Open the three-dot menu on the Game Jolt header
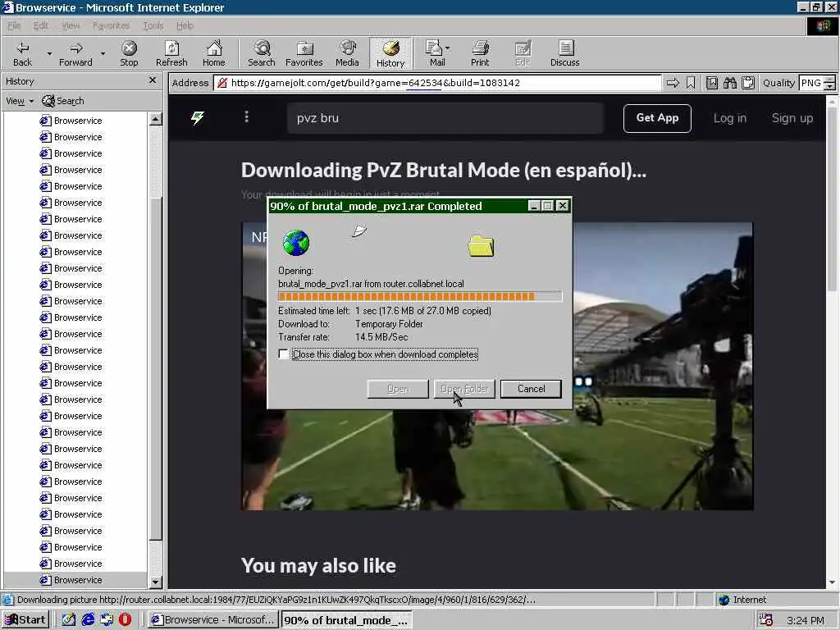Viewport: 840px width, 630px height. 246,116
